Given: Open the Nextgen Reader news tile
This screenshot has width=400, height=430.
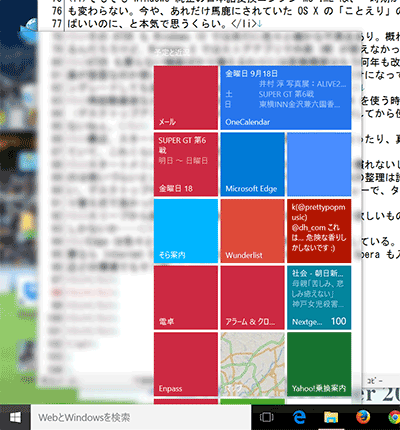Looking at the screenshot, I should point(319,298).
